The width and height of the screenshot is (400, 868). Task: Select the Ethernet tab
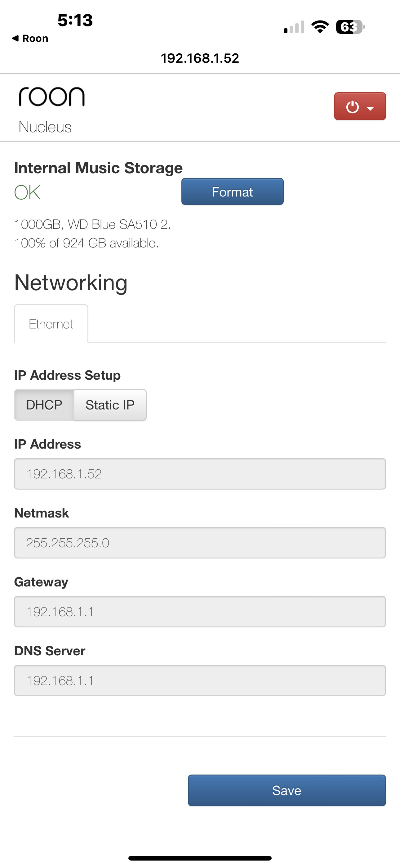[51, 324]
